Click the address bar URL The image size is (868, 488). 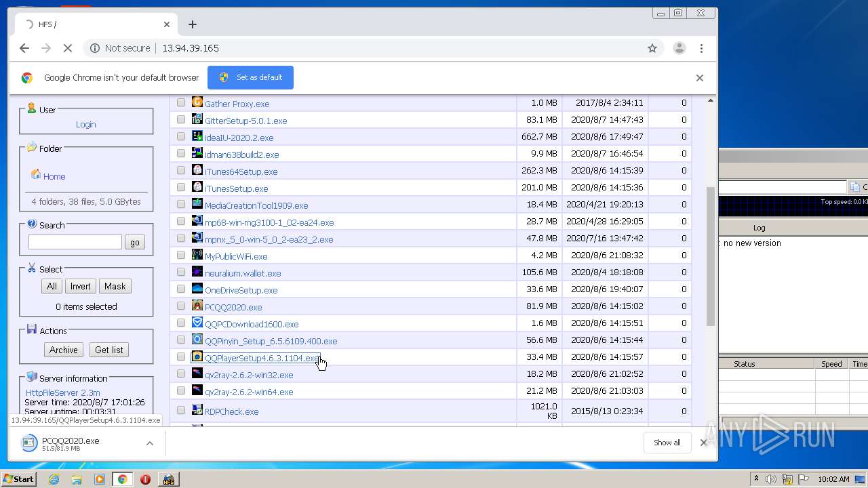[190, 48]
